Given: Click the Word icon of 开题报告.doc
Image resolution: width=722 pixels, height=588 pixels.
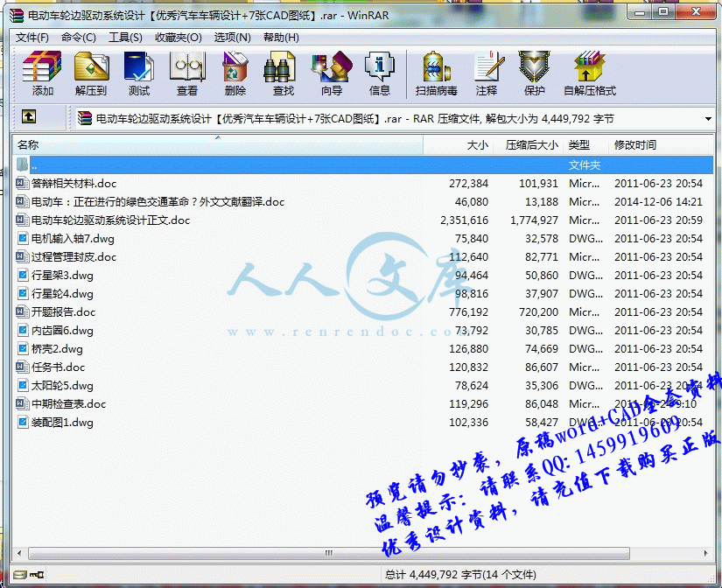Looking at the screenshot, I should (22, 311).
